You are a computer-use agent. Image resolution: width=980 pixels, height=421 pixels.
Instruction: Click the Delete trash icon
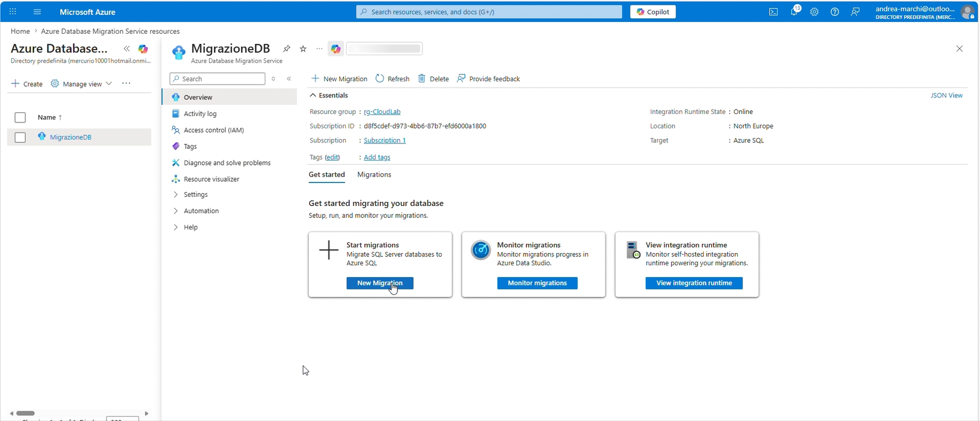[422, 79]
